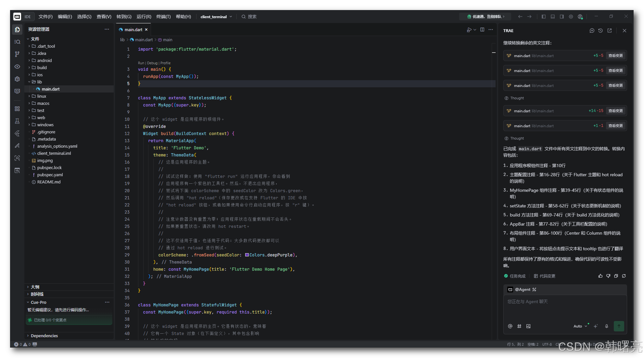Image resolution: width=644 pixels, height=358 pixels.
Task: Close the main.dart editor tab
Action: [x=146, y=30]
